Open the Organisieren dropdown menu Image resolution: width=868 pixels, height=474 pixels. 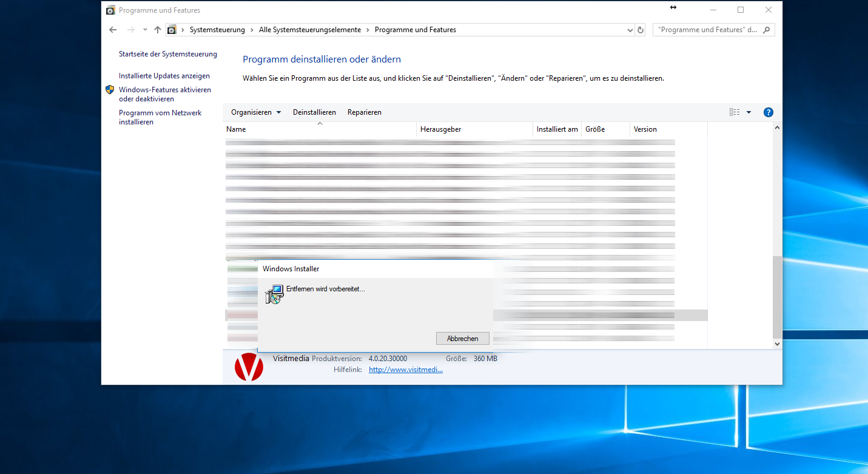click(x=256, y=112)
